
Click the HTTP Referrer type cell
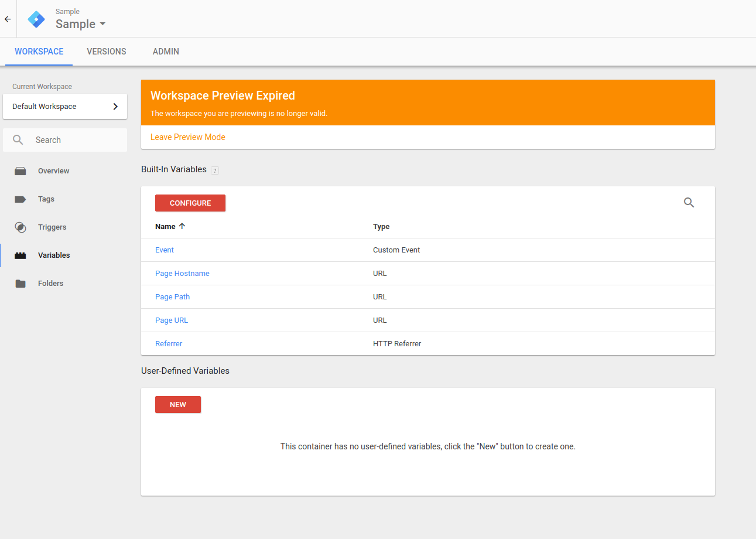[397, 344]
